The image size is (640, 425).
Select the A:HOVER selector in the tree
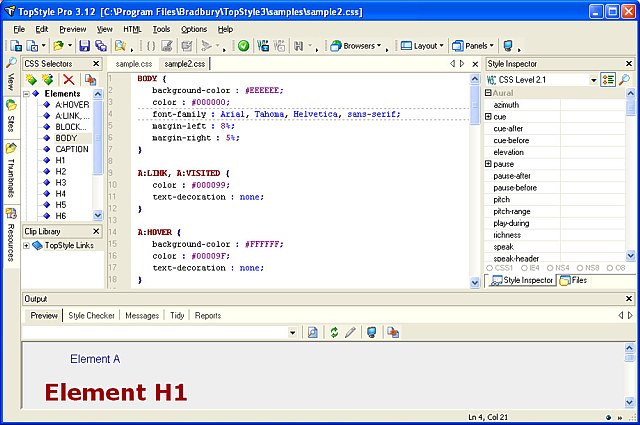72,105
